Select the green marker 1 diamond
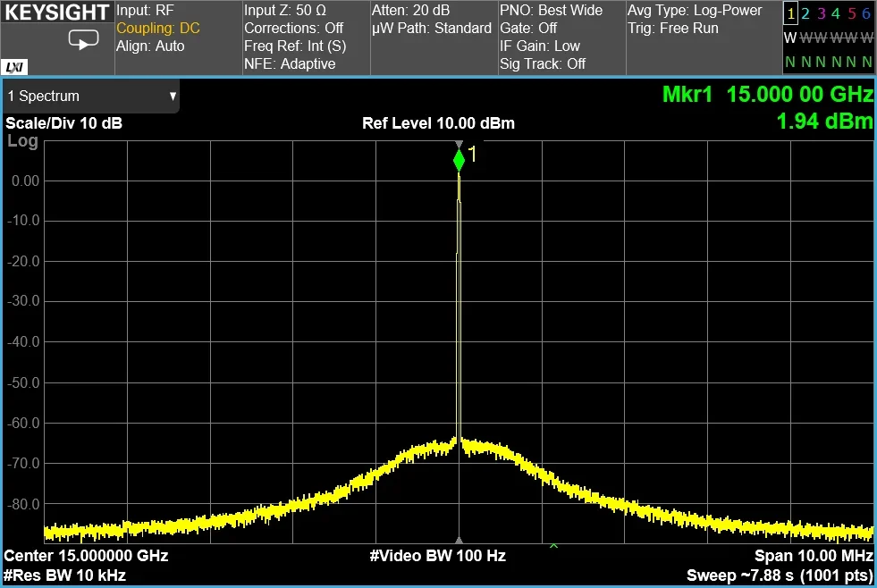The height and width of the screenshot is (588, 877). 459,160
